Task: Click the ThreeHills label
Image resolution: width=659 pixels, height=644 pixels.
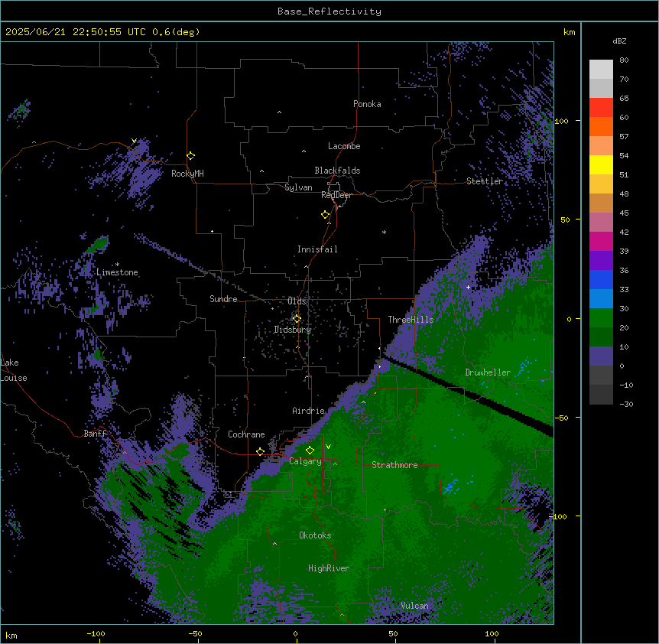Action: coord(411,320)
